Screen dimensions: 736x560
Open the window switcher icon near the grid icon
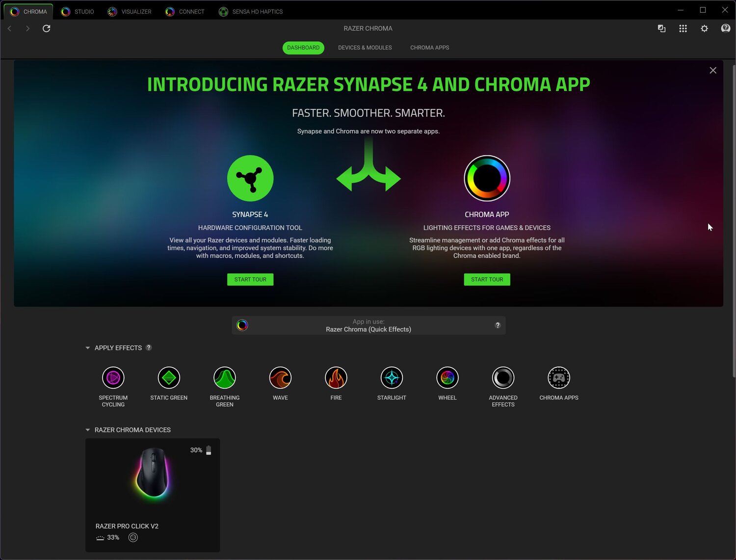(x=661, y=28)
